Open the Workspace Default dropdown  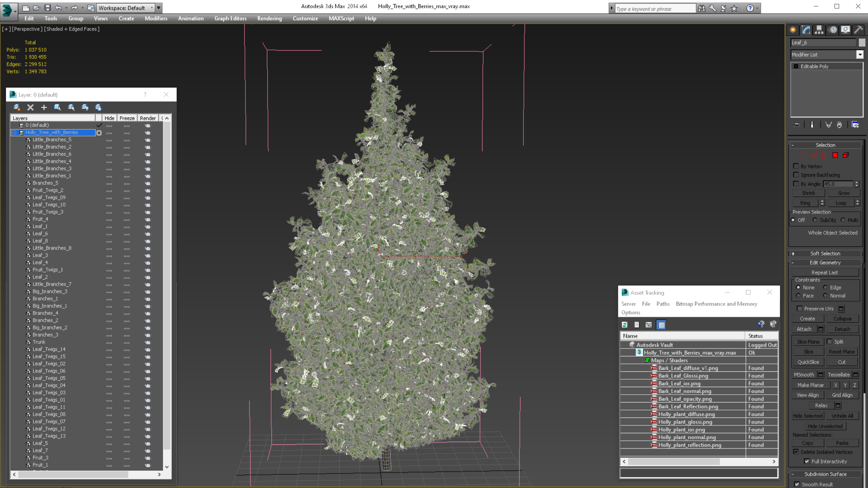152,8
